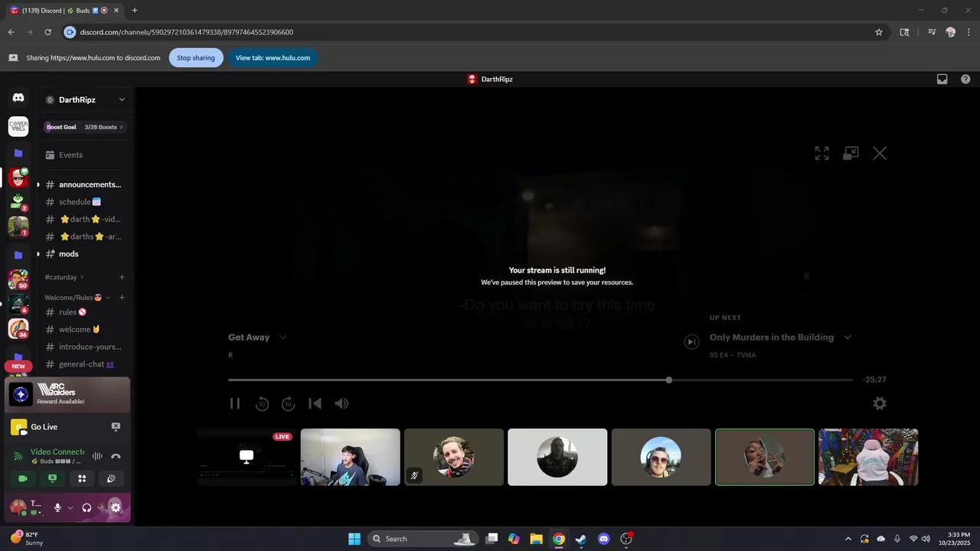Rewind the video ten seconds
The height and width of the screenshot is (551, 980).
(262, 403)
